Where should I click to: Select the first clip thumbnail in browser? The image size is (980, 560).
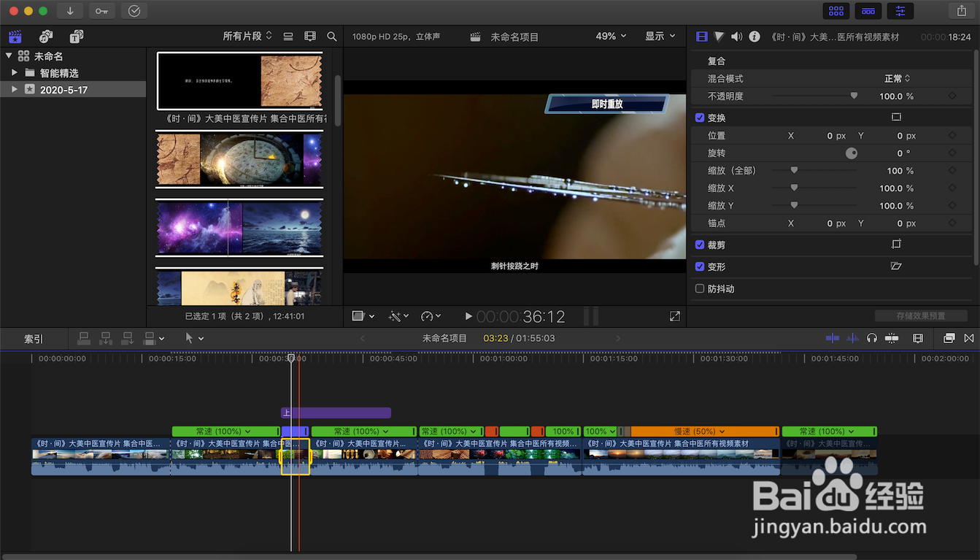(x=240, y=81)
